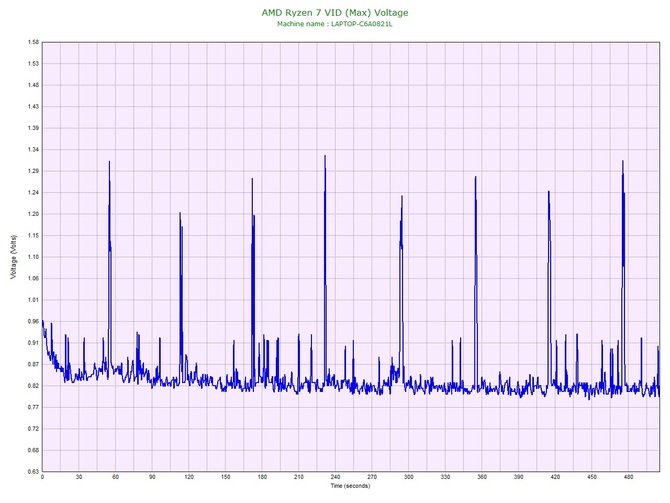Click the y-axis value 1.20
Screen dimensions: 670x503
(33, 214)
